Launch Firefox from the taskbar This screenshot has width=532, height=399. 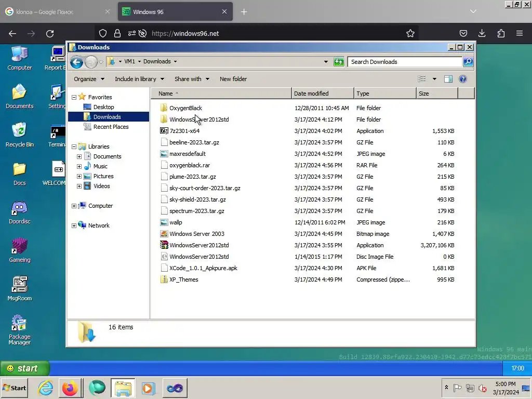(70, 388)
